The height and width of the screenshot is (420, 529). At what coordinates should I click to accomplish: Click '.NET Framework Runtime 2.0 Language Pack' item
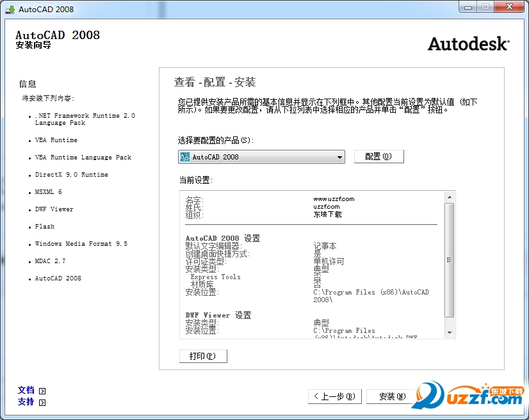coord(85,119)
